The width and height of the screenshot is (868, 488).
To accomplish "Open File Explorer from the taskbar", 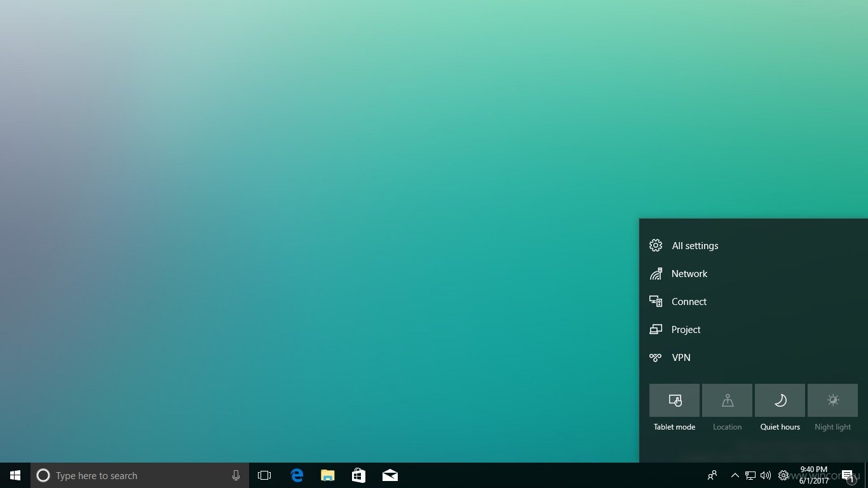I will pyautogui.click(x=327, y=475).
